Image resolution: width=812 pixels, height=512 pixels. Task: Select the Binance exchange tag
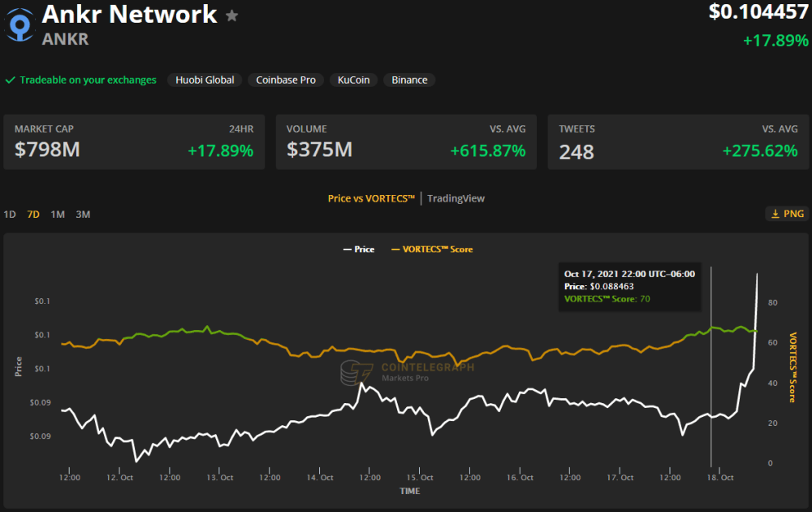point(409,80)
